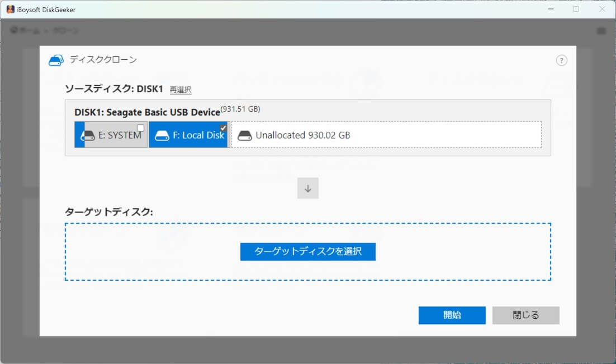
Task: Click the 再選択 reselect link
Action: click(x=181, y=90)
